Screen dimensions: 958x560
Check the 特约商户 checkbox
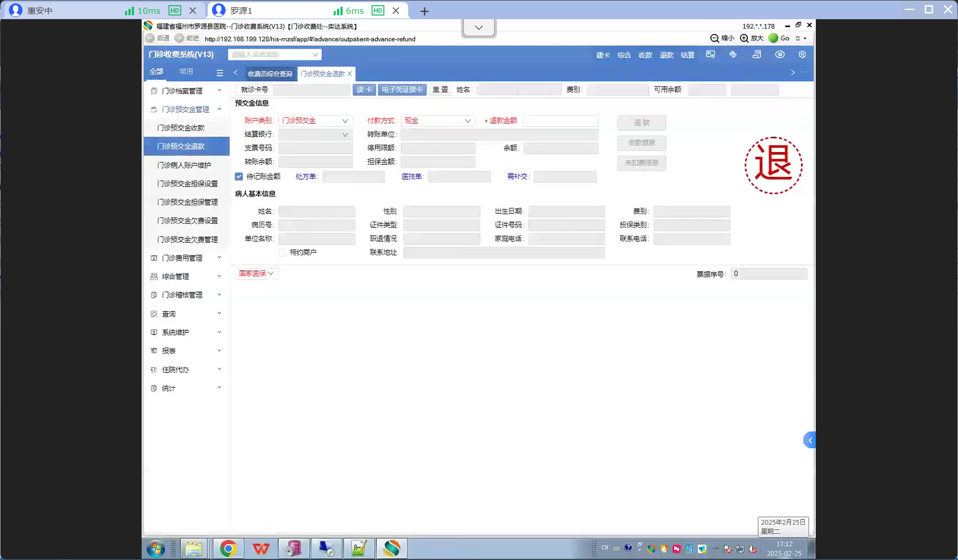282,253
